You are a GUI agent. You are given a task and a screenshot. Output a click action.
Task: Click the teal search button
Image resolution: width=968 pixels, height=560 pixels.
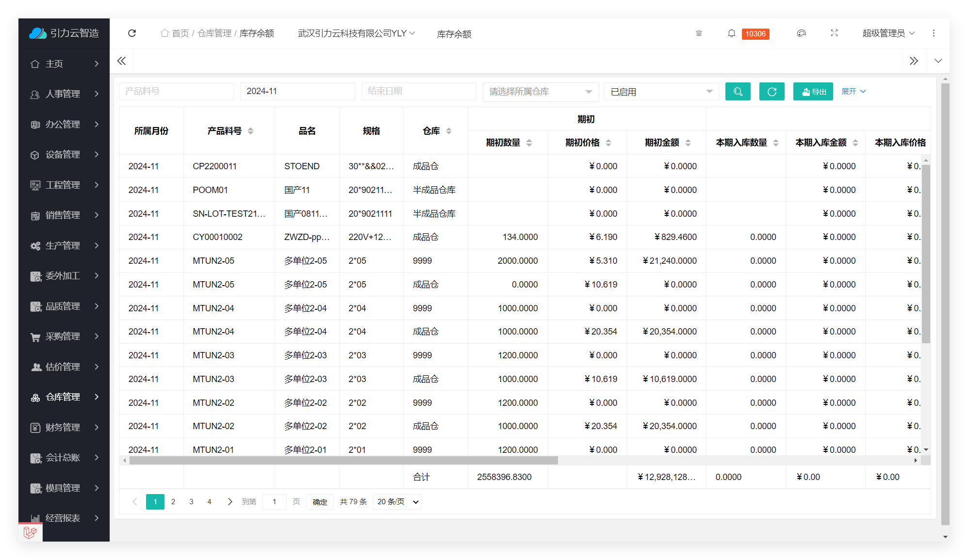coord(738,92)
